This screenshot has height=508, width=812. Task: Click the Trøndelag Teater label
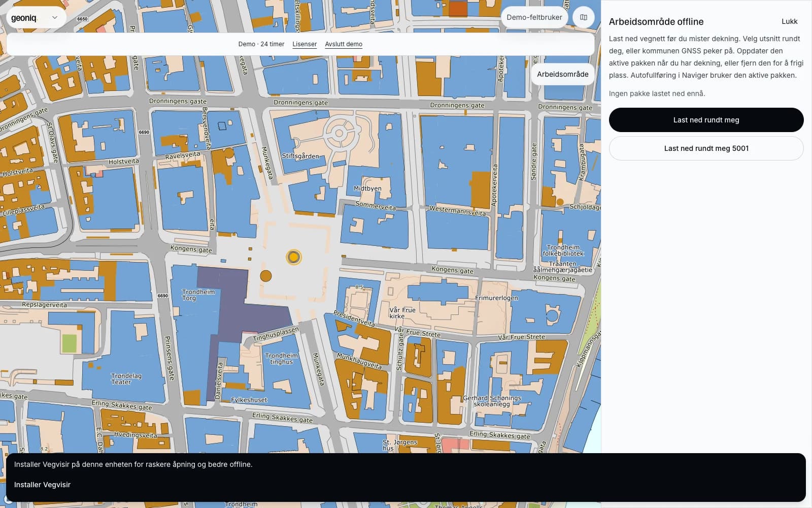(x=126, y=379)
